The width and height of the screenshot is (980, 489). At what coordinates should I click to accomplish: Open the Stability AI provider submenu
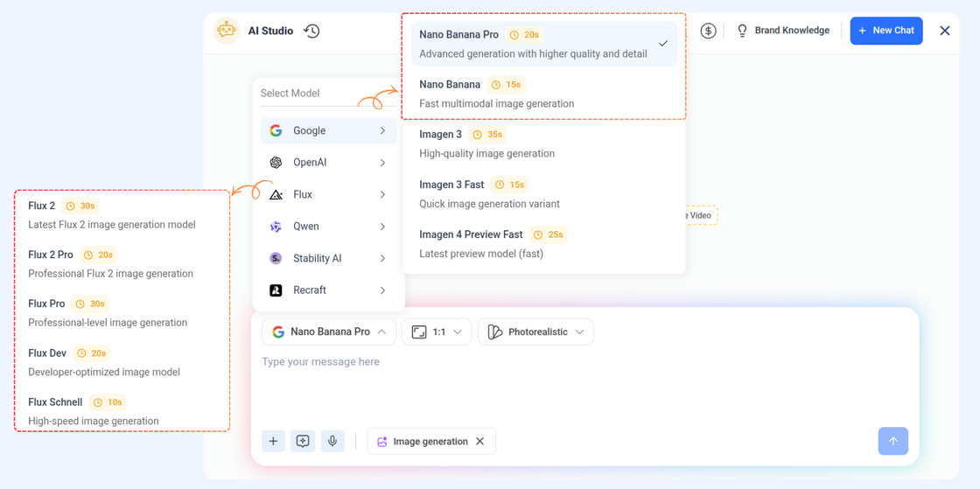[328, 258]
